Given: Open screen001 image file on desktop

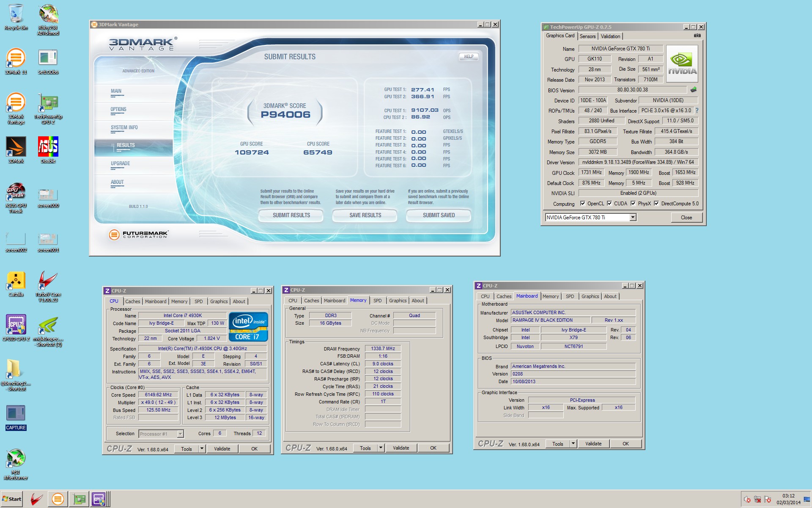Looking at the screenshot, I should (x=48, y=242).
